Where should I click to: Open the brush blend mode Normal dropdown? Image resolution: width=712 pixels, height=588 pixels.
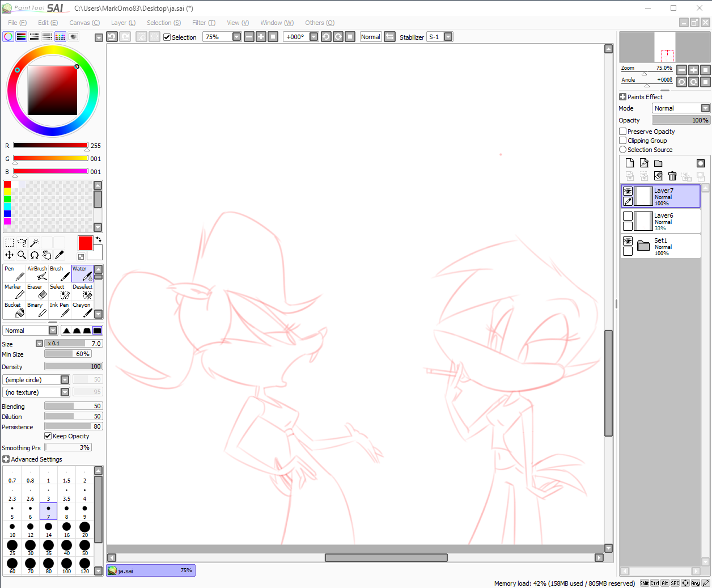[x=53, y=331]
